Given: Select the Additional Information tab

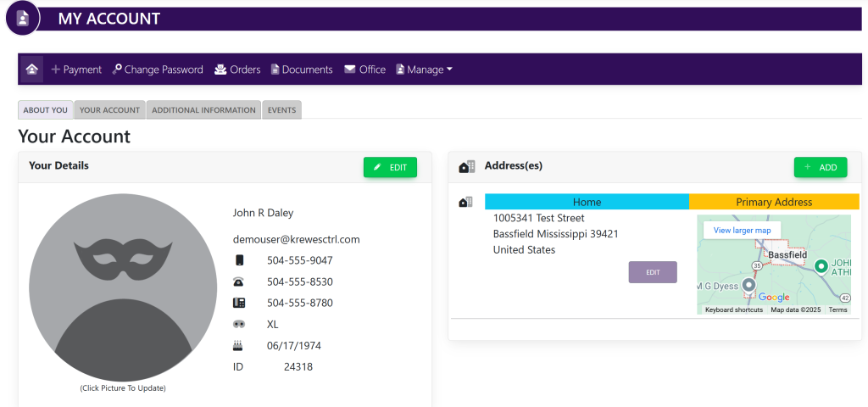Looking at the screenshot, I should tap(203, 110).
